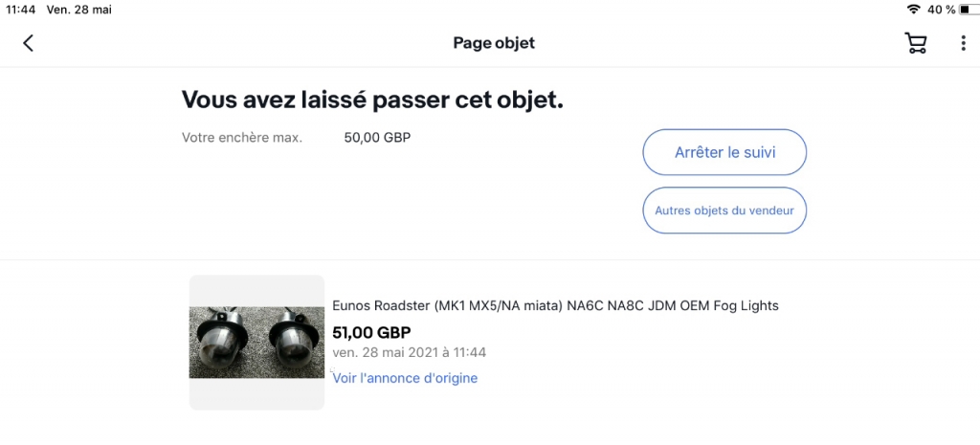Tap the 40 % battery percentage text
980x445 pixels.
942,10
